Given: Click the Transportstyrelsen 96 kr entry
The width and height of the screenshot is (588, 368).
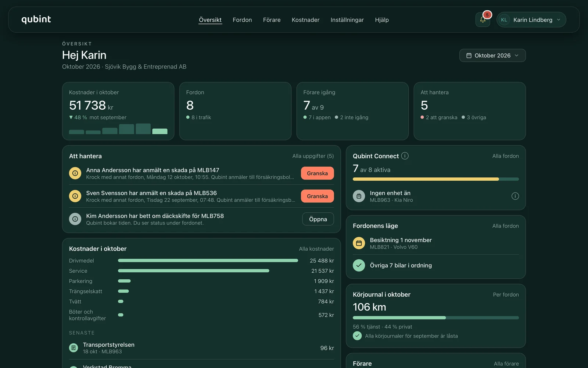Looking at the screenshot, I should [201, 348].
